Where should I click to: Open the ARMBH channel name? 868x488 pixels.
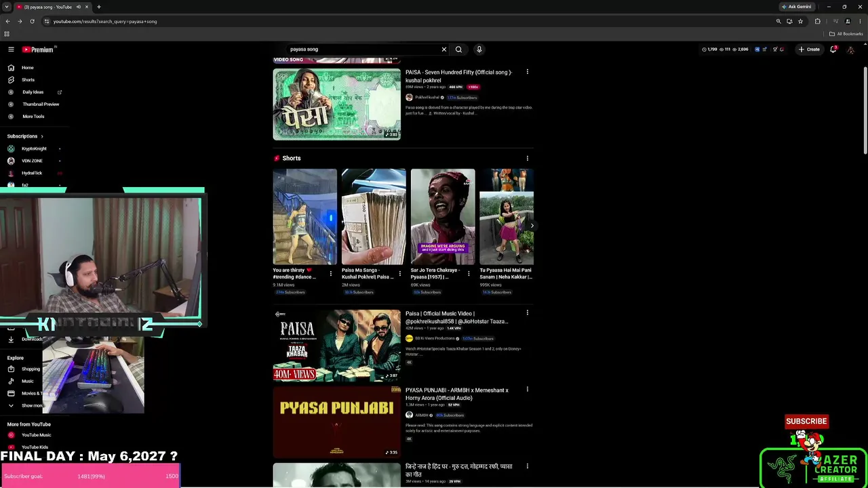tap(422, 415)
